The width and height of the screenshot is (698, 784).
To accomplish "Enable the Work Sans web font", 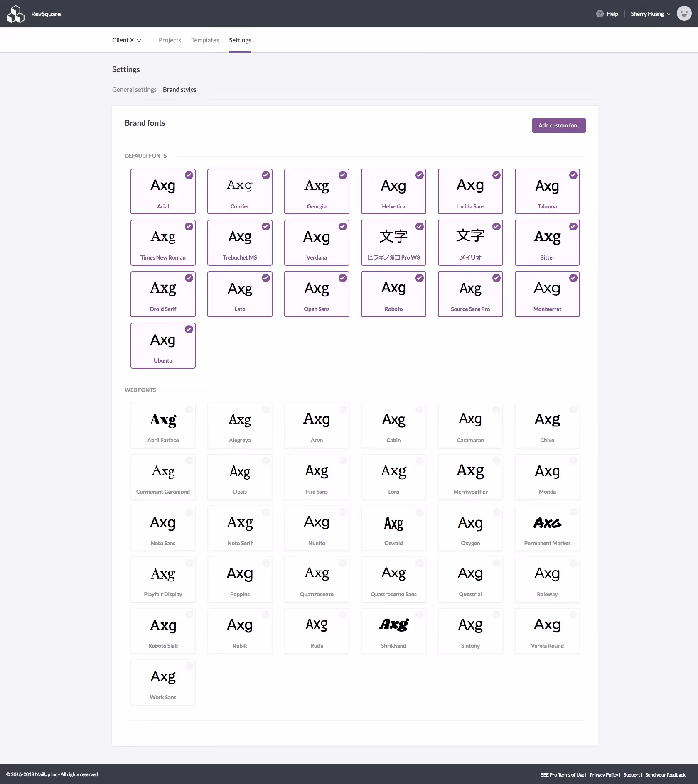I will [x=163, y=682].
